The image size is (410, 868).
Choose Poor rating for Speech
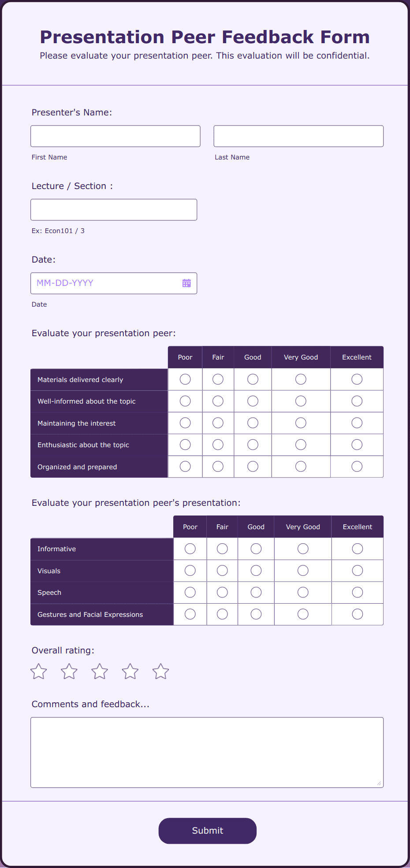coord(190,592)
